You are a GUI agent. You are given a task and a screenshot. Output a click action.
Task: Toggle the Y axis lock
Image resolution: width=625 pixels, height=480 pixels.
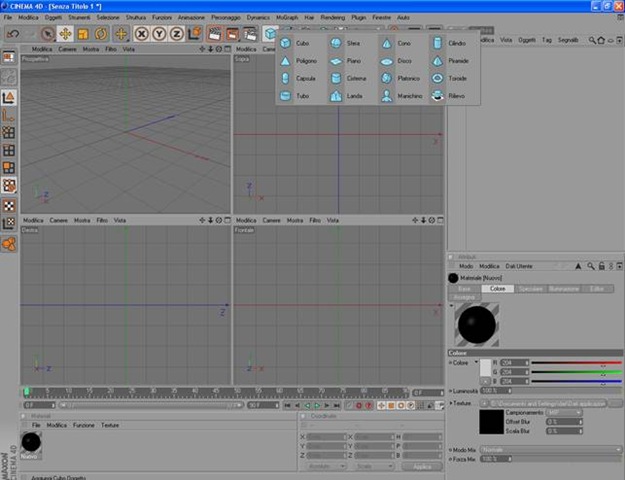(159, 34)
